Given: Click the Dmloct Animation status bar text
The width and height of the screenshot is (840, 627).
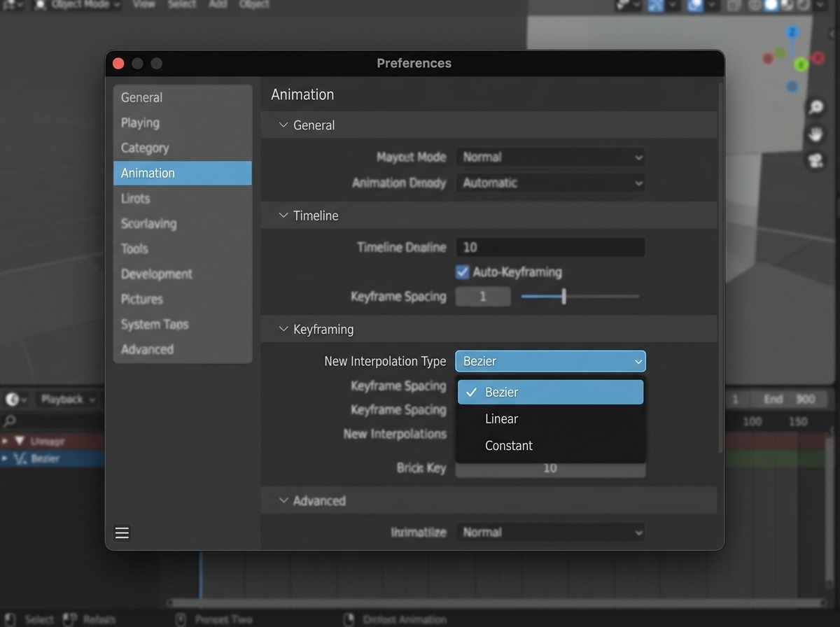Looking at the screenshot, I should point(405,619).
